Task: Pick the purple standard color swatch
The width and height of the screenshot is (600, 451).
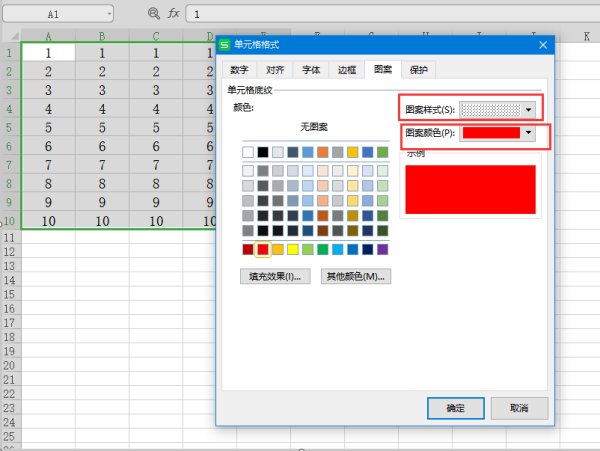Action: (x=383, y=249)
